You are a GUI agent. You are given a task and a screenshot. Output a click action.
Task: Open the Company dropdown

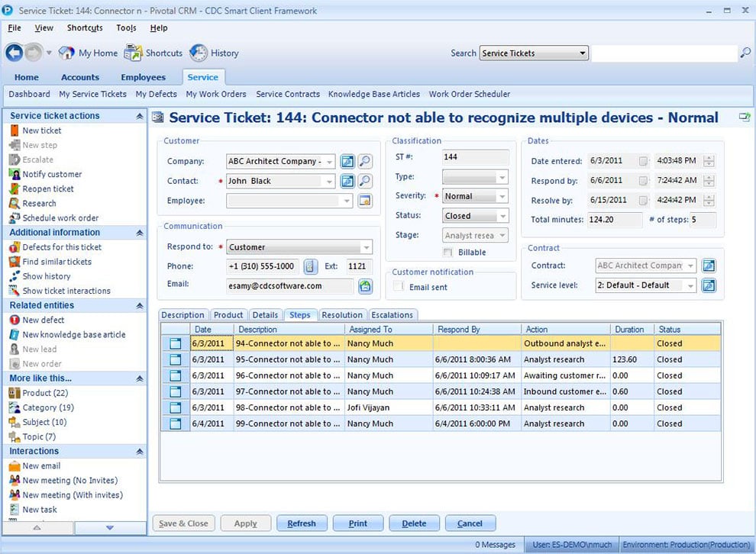click(330, 162)
